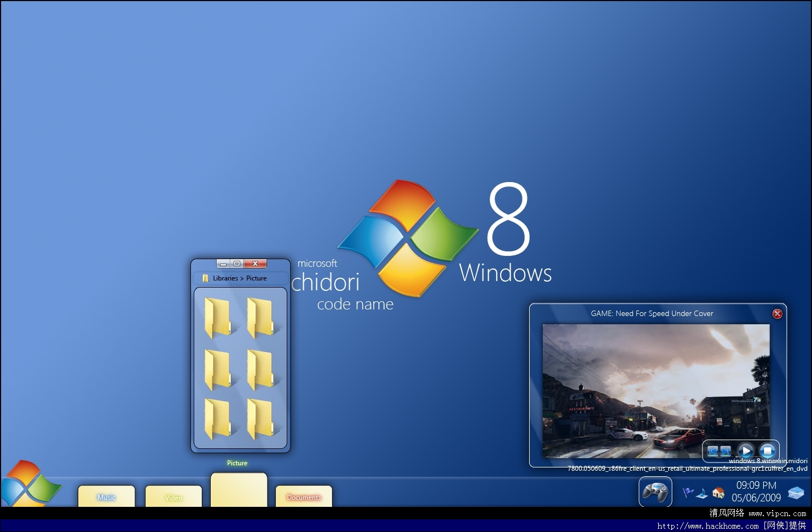Open the middle-right folder in Picture window
The width and height of the screenshot is (812, 532).
coord(260,370)
